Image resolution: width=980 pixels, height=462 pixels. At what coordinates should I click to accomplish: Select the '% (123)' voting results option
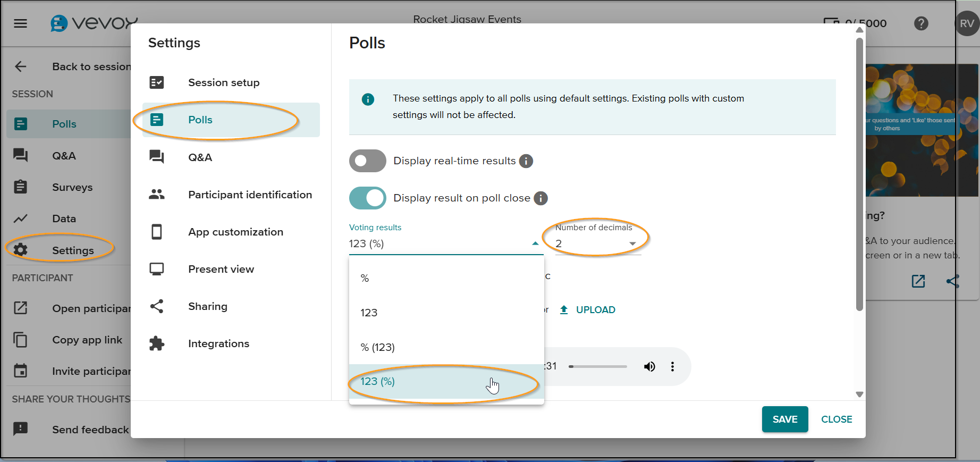click(x=377, y=347)
